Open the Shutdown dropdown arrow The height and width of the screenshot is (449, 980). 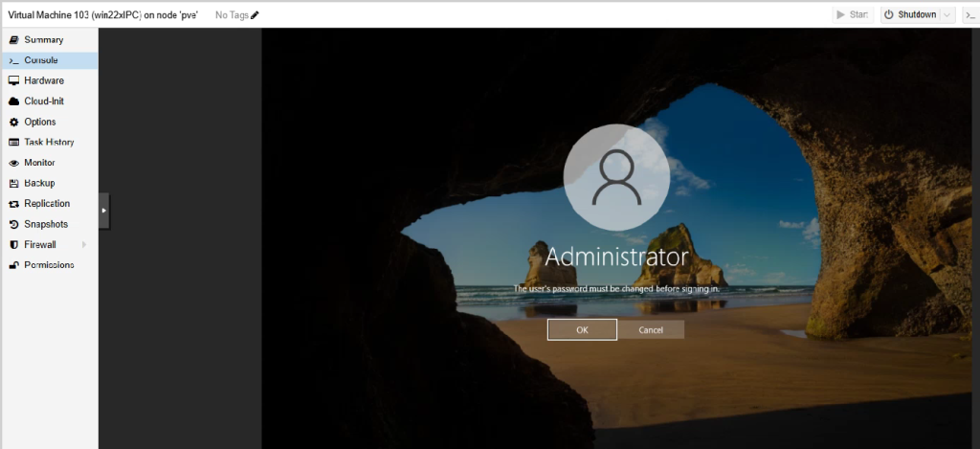(x=947, y=15)
